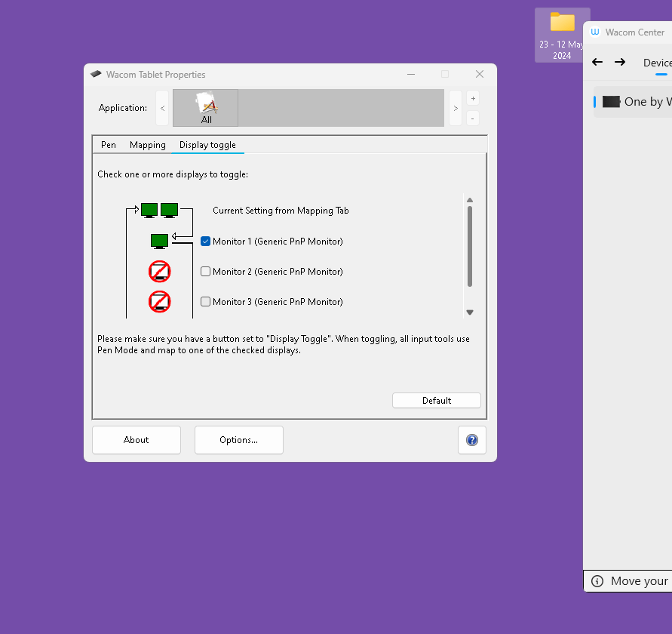Click the disabled monitor icon beside Monitor 3
The width and height of the screenshot is (672, 634).
tap(159, 302)
